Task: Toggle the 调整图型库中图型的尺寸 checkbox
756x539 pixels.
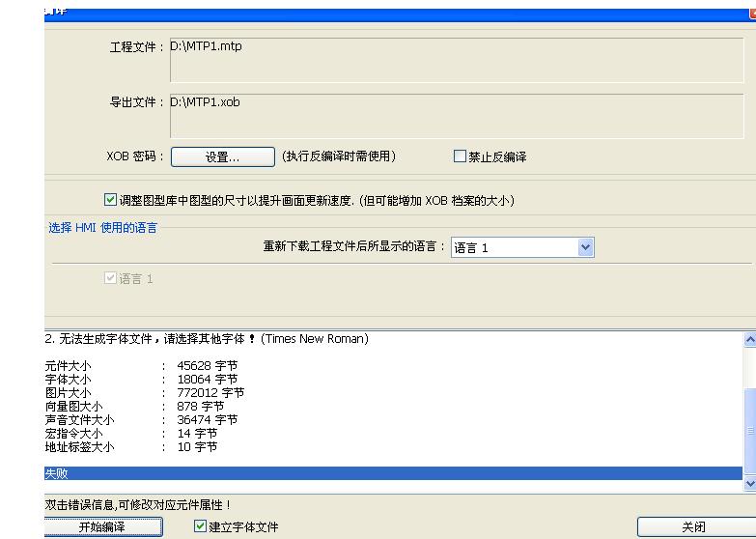Action: click(x=110, y=200)
